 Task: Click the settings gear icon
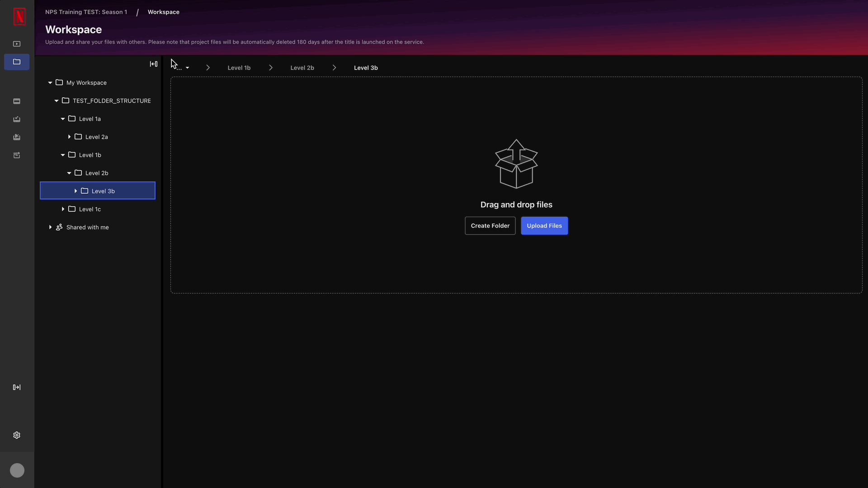coord(17,435)
